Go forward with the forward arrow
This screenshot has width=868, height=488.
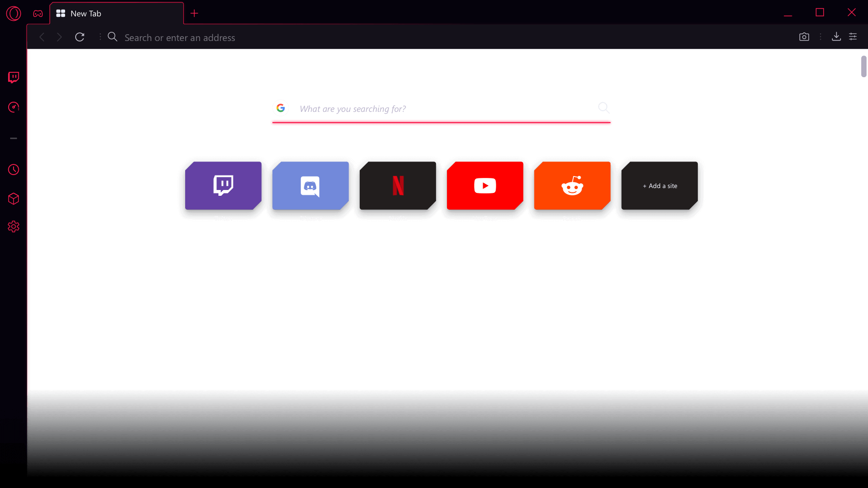tap(59, 37)
